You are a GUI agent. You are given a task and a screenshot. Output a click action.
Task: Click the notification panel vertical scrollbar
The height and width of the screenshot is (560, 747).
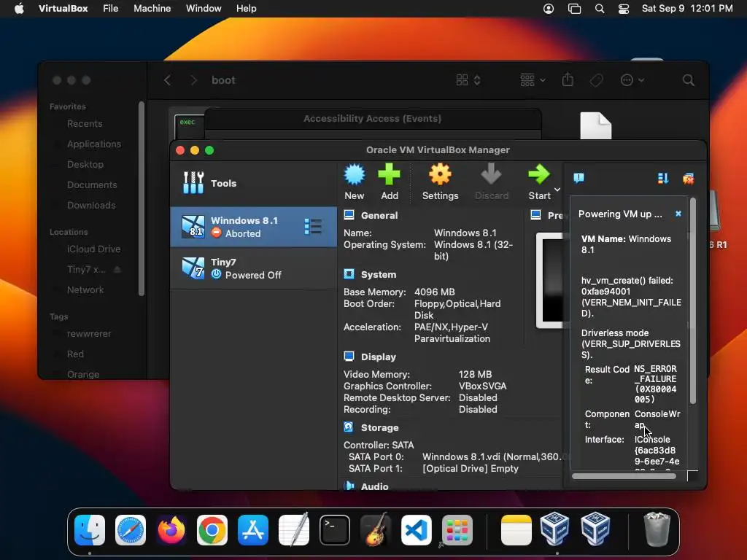(693, 301)
